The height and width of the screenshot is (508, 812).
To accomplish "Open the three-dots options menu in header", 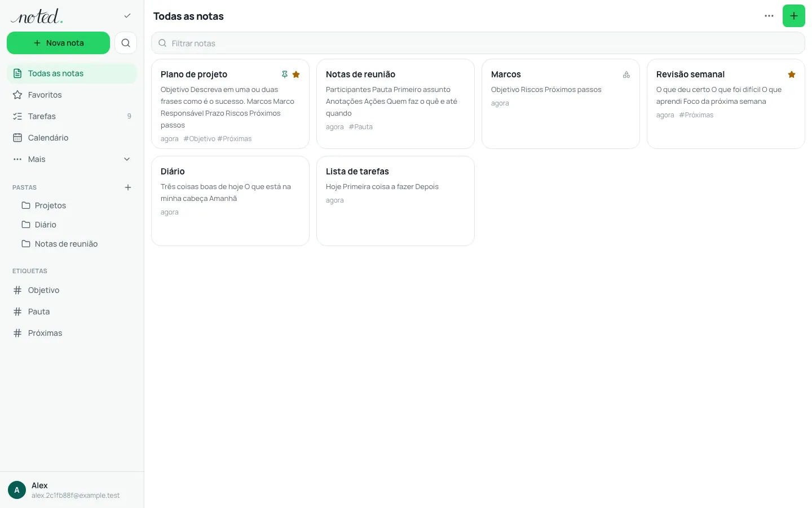I will point(769,16).
